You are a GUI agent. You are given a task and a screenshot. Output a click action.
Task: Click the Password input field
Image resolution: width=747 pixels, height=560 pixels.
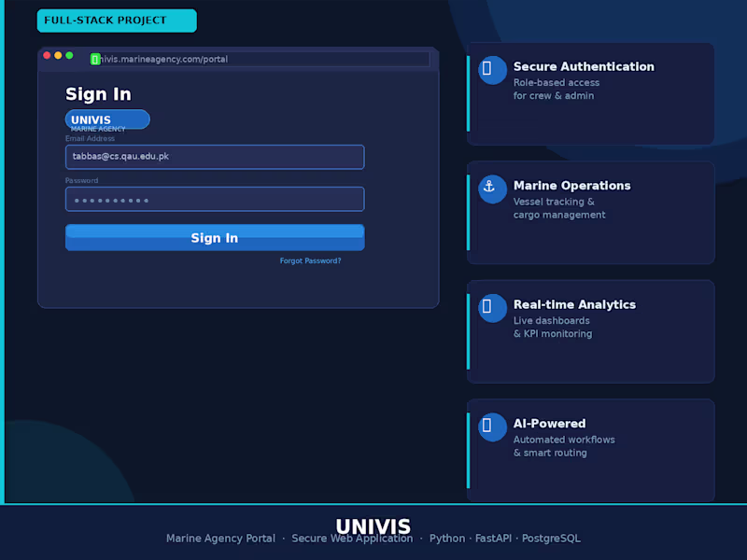click(x=215, y=199)
